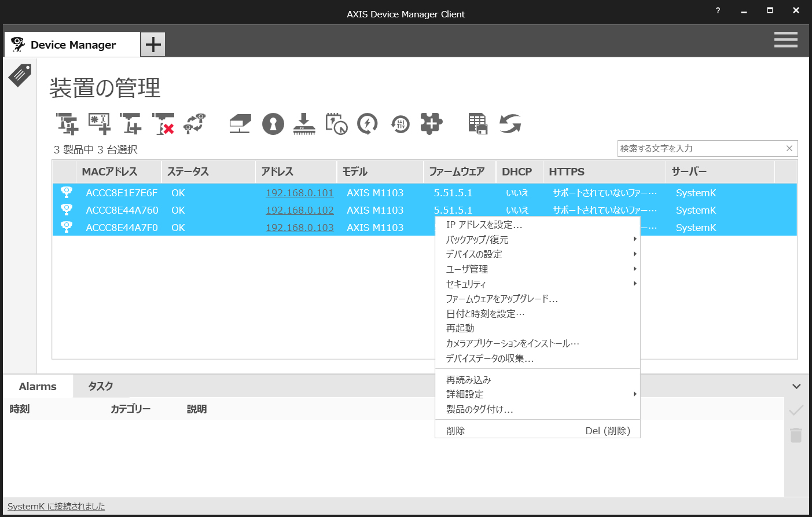Viewport: 812px width, 517px height.
Task: Click camera icon of row ACCC8E1E7E6F
Action: point(67,193)
